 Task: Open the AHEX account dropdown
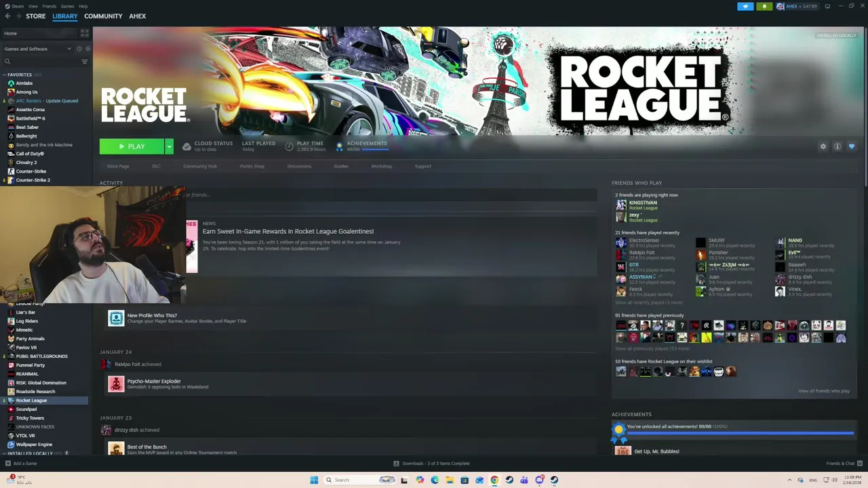pos(797,6)
